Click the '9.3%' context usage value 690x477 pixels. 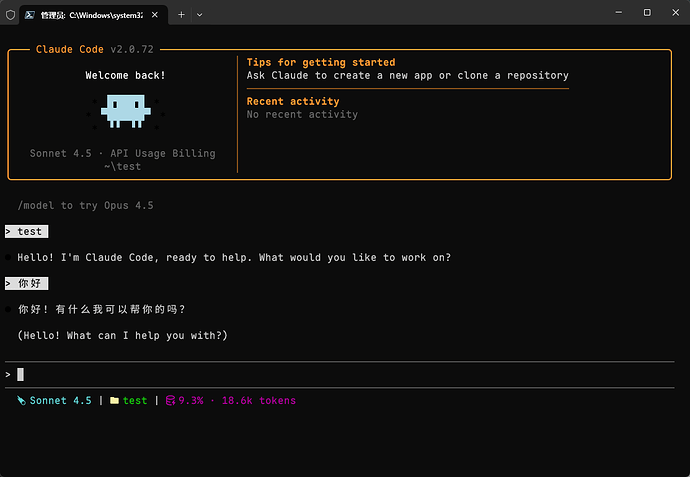point(191,400)
